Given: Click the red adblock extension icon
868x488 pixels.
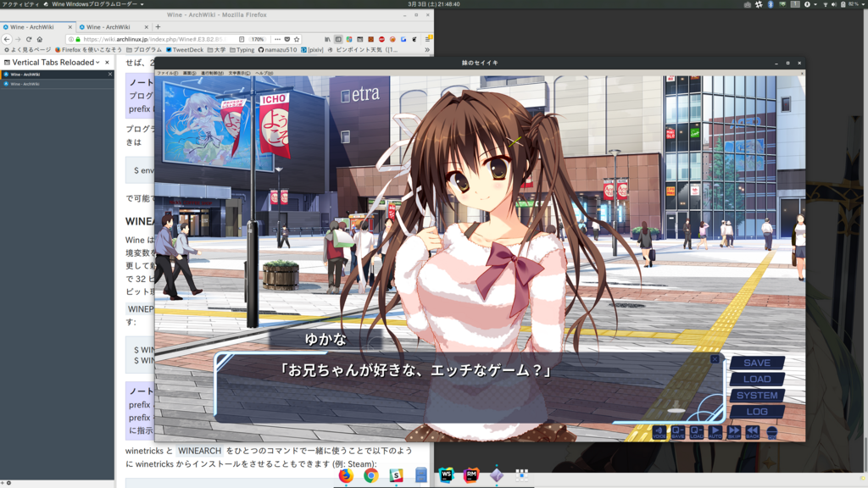Looking at the screenshot, I should [382, 39].
